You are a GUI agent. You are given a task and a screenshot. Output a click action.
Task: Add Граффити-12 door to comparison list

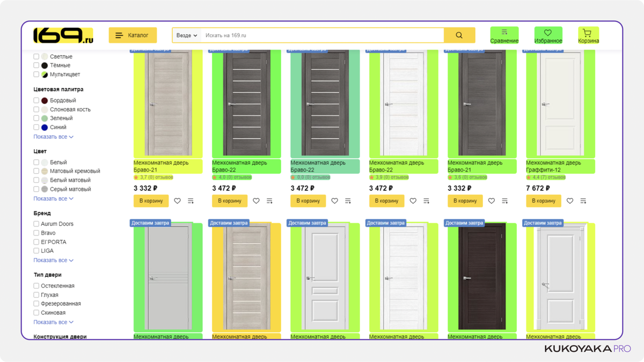[x=583, y=201]
